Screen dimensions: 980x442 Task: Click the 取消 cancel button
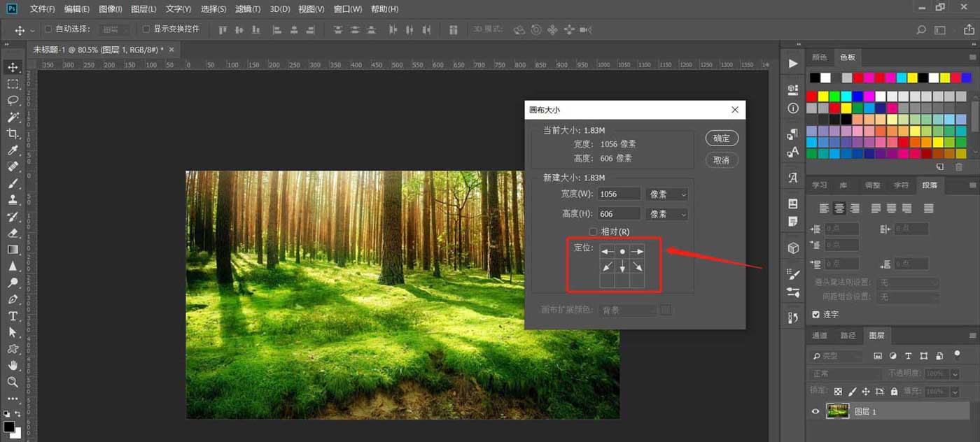click(721, 160)
